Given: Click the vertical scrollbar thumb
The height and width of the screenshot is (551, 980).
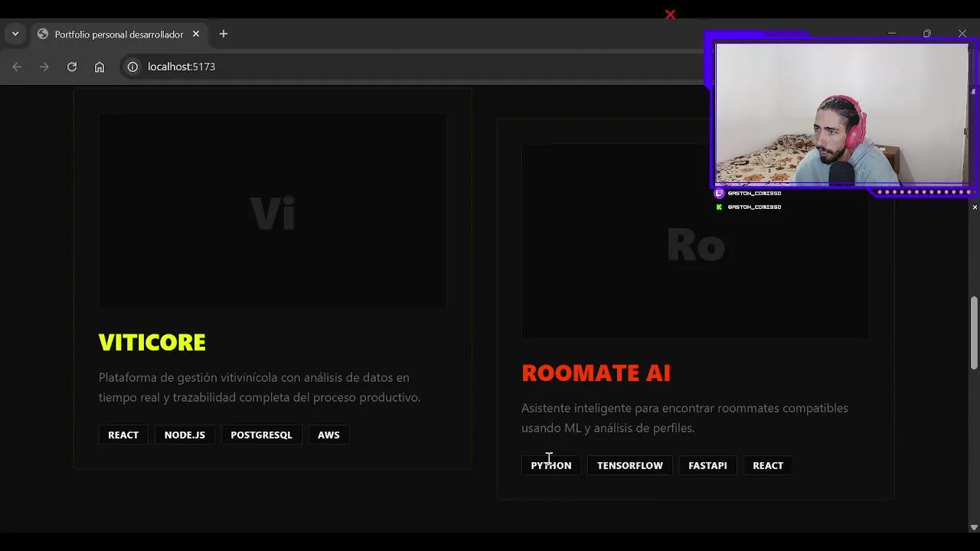Looking at the screenshot, I should pos(974,332).
